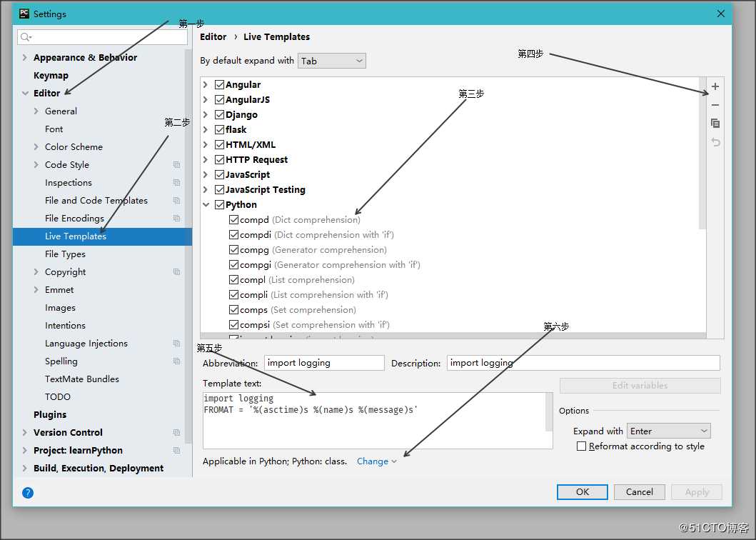The width and height of the screenshot is (756, 540).
Task: Expand the Angular template group
Action: [206, 84]
